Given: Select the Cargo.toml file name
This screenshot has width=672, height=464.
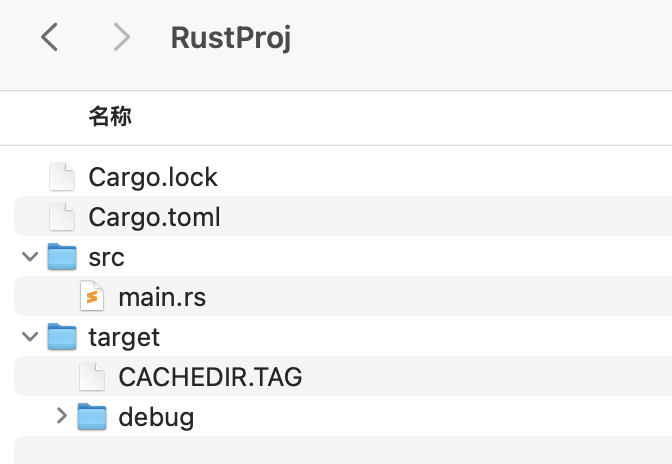Looking at the screenshot, I should click(154, 217).
